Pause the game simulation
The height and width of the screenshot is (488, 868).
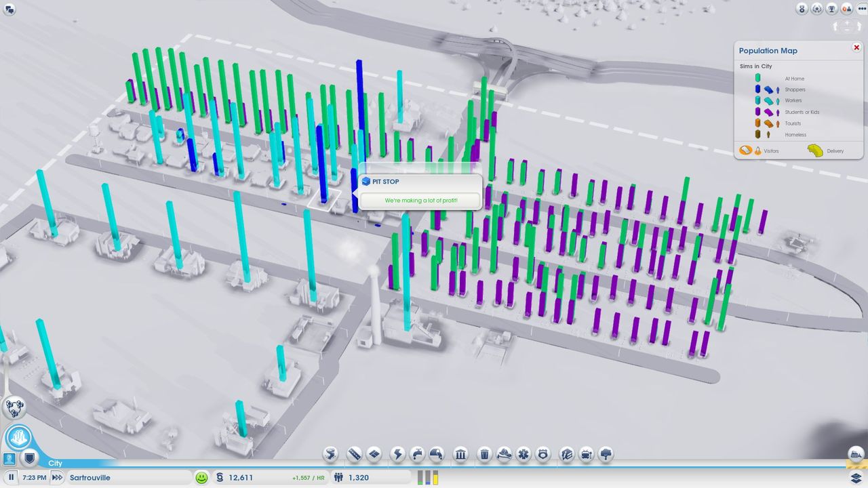pyautogui.click(x=12, y=478)
